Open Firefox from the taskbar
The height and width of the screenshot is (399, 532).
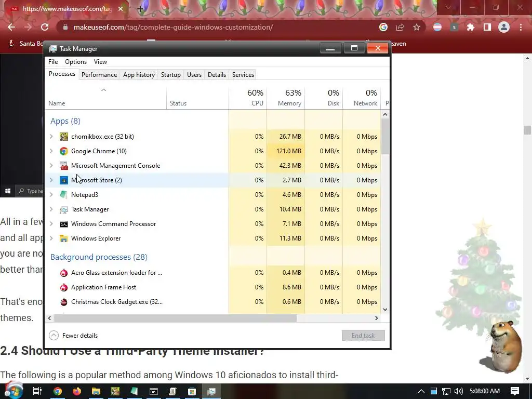[77, 391]
